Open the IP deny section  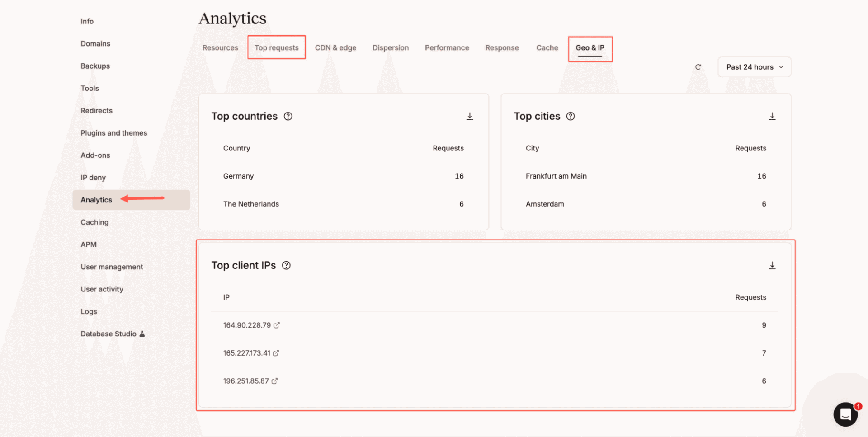click(93, 177)
